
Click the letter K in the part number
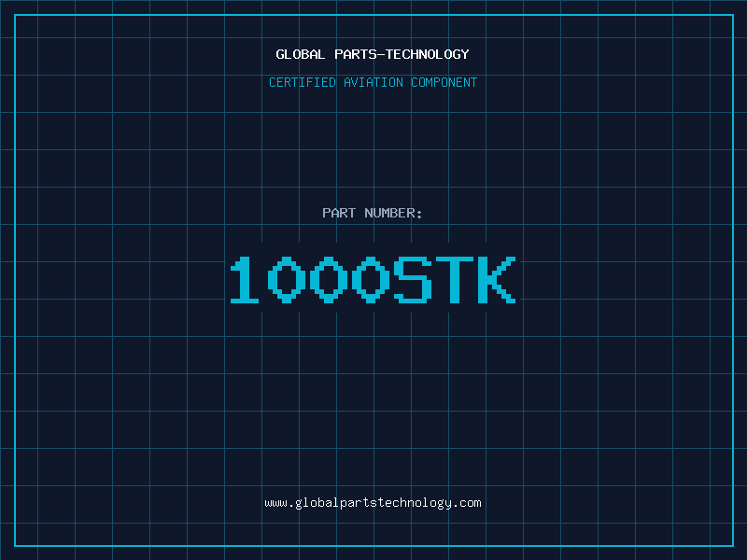pos(496,280)
